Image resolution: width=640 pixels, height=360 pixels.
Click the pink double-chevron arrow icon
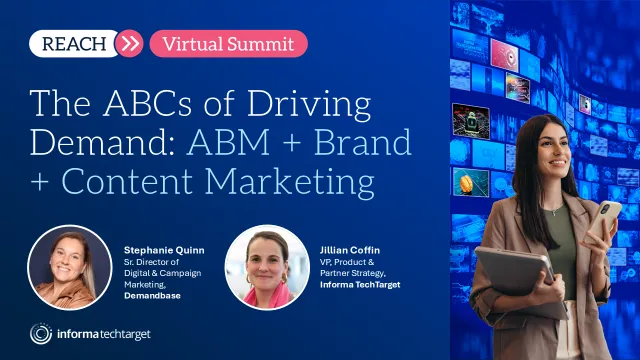(x=129, y=44)
